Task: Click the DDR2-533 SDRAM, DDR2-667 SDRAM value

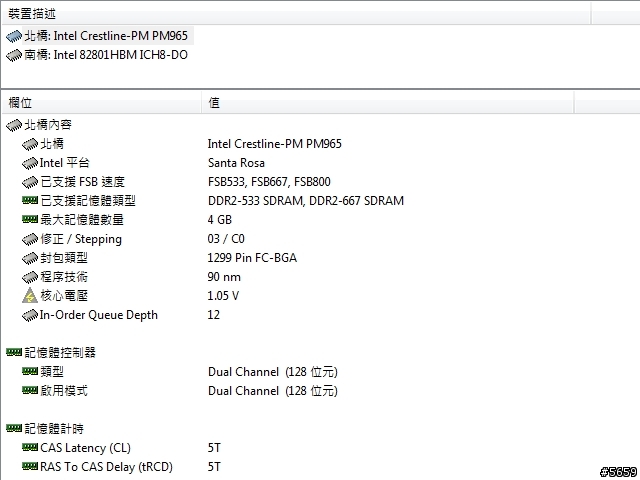Action: (306, 201)
